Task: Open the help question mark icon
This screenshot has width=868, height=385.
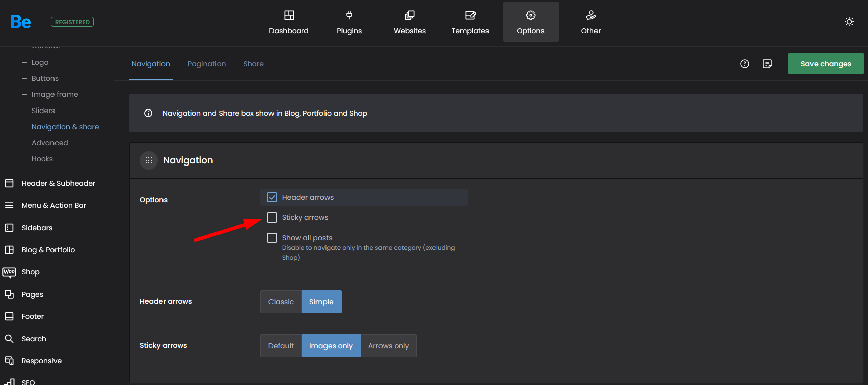Action: (745, 64)
